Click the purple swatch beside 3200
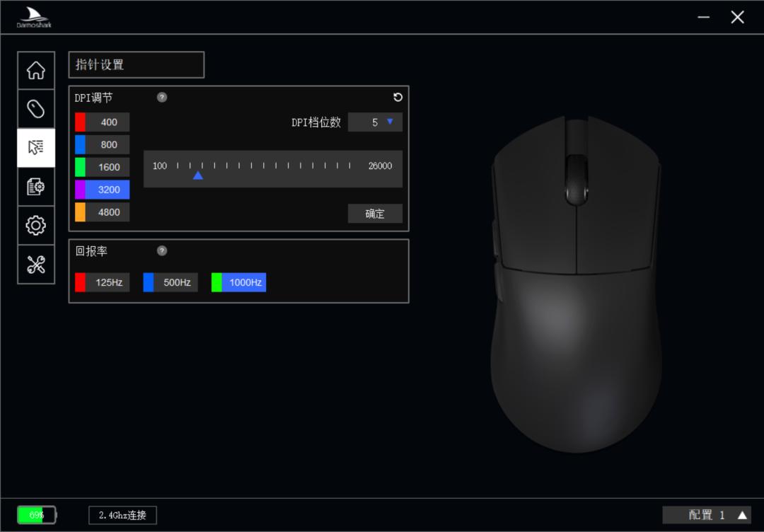 click(x=80, y=190)
